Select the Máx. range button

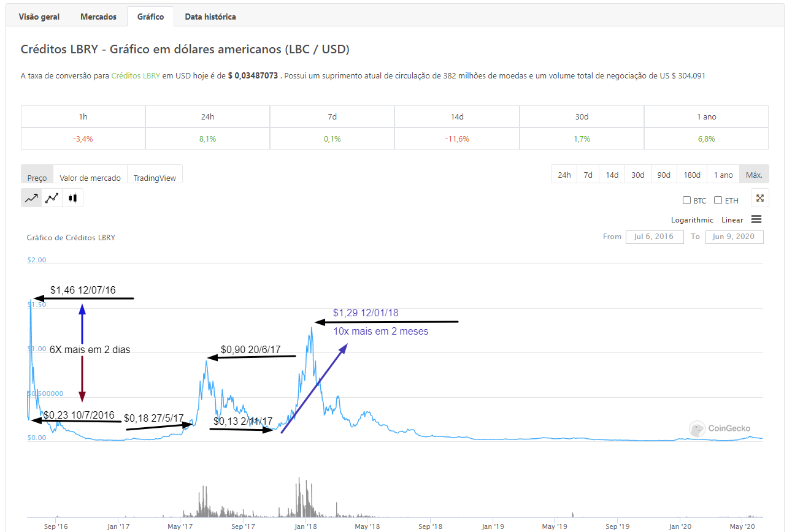tap(754, 175)
